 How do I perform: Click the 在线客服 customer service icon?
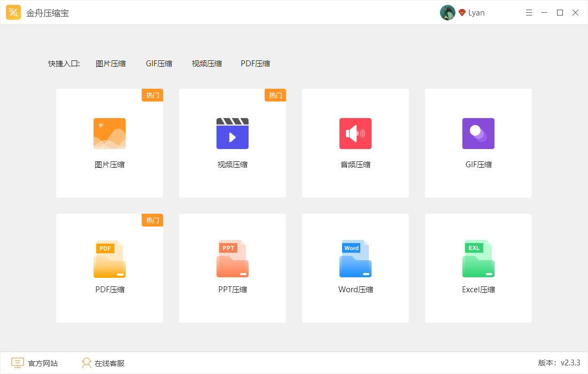pos(86,363)
